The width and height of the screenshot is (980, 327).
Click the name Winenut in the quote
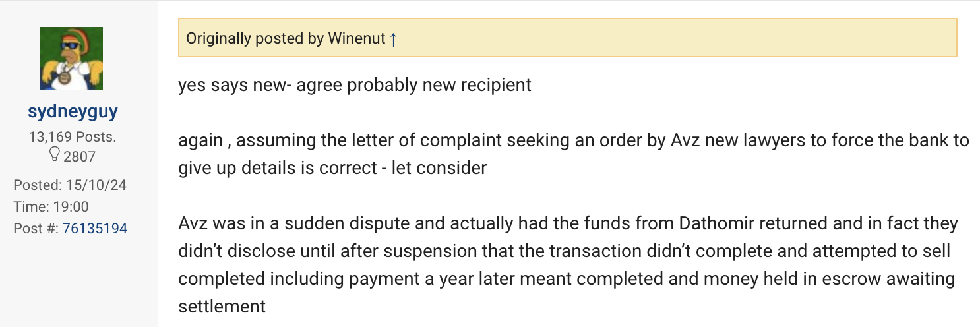pyautogui.click(x=356, y=39)
